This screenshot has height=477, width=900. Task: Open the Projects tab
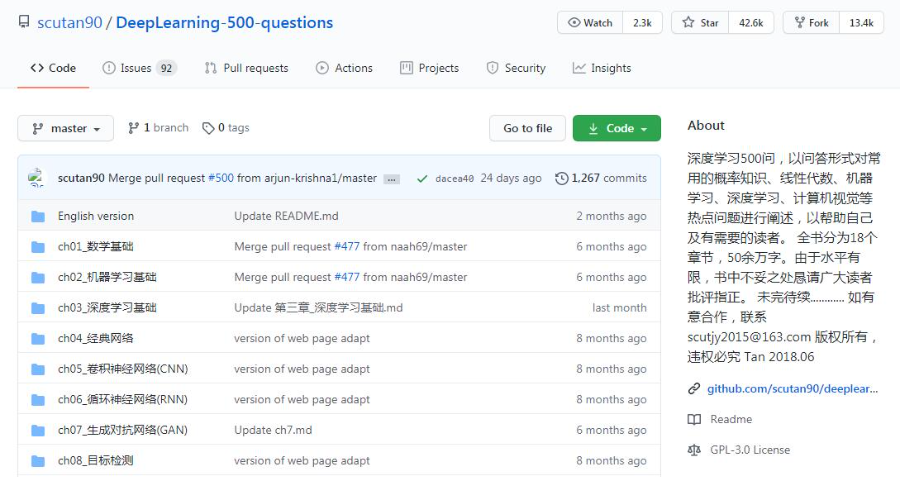click(429, 68)
